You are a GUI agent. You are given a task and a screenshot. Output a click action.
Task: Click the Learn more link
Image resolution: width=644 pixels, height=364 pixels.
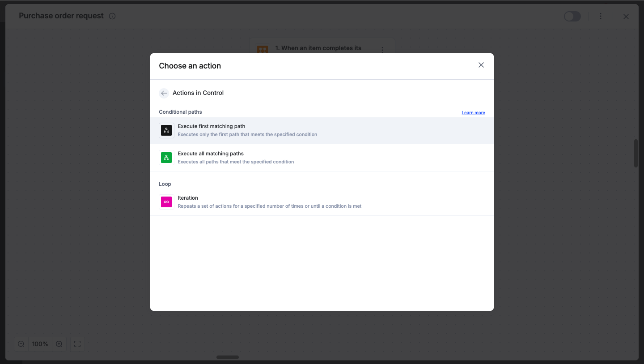pos(473,113)
